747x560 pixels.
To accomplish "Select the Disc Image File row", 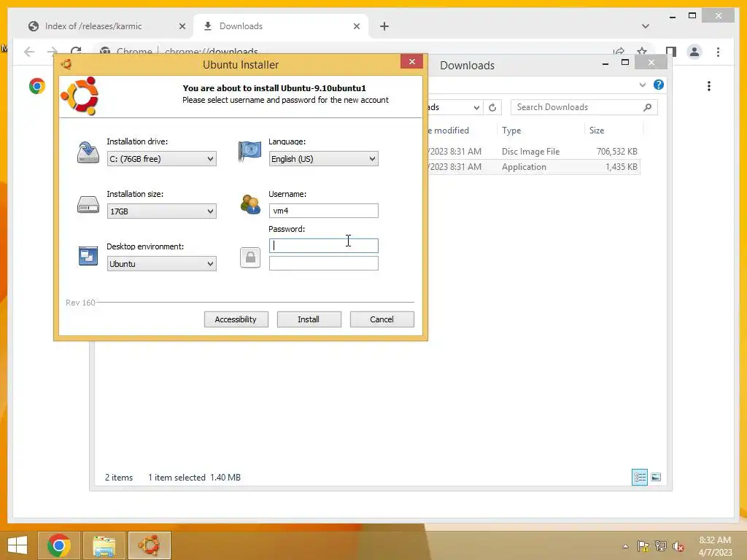I will [x=533, y=152].
